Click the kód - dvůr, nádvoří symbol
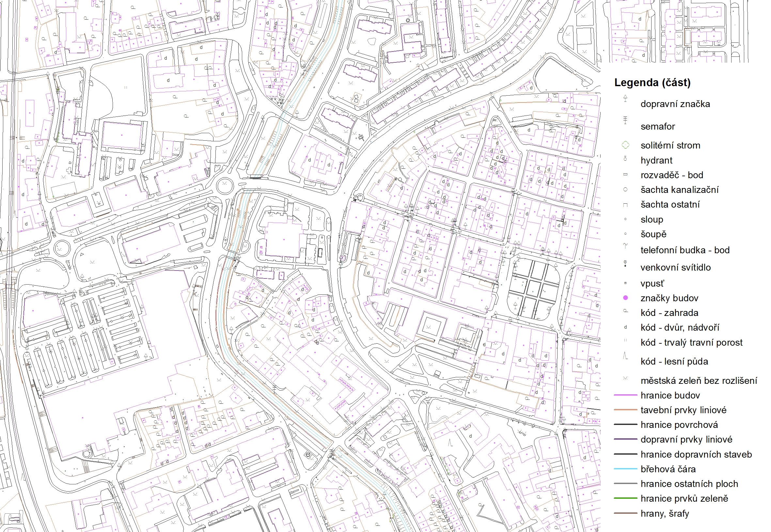The width and height of the screenshot is (771, 532). point(625,327)
